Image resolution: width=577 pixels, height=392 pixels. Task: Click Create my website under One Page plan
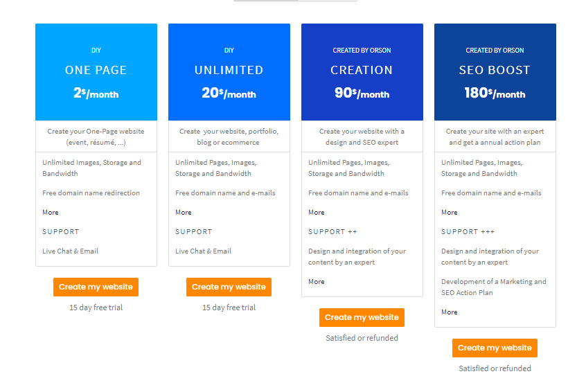tap(96, 287)
